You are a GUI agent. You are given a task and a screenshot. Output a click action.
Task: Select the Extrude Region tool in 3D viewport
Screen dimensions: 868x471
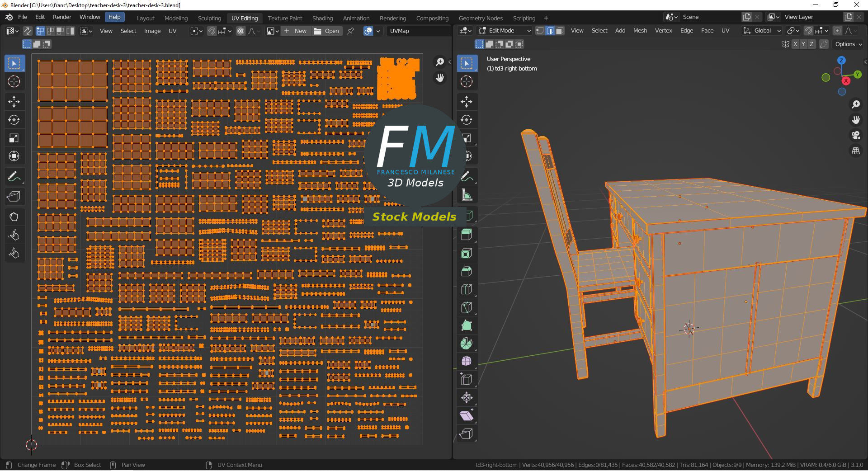point(467,235)
